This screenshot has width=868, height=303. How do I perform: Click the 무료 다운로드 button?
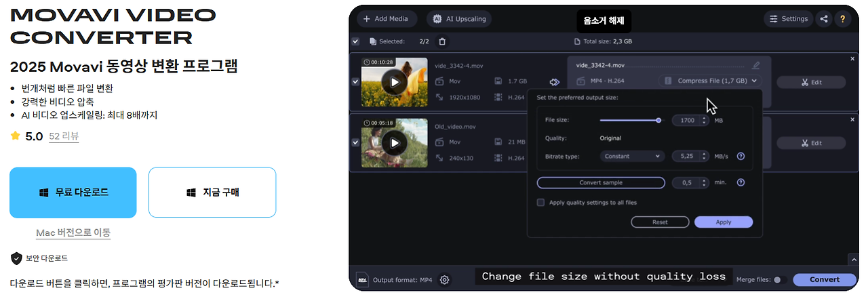pos(73,193)
